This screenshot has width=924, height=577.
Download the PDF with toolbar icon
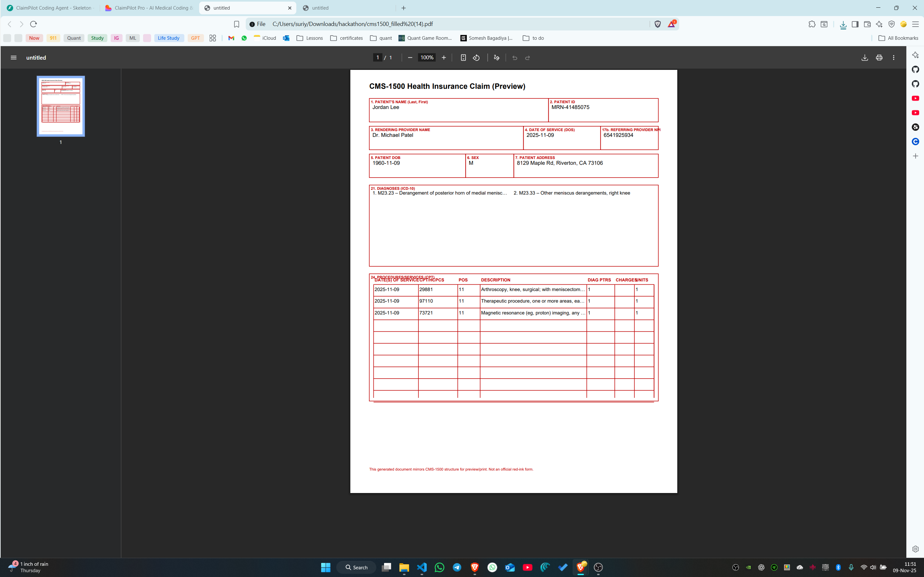[x=864, y=58]
